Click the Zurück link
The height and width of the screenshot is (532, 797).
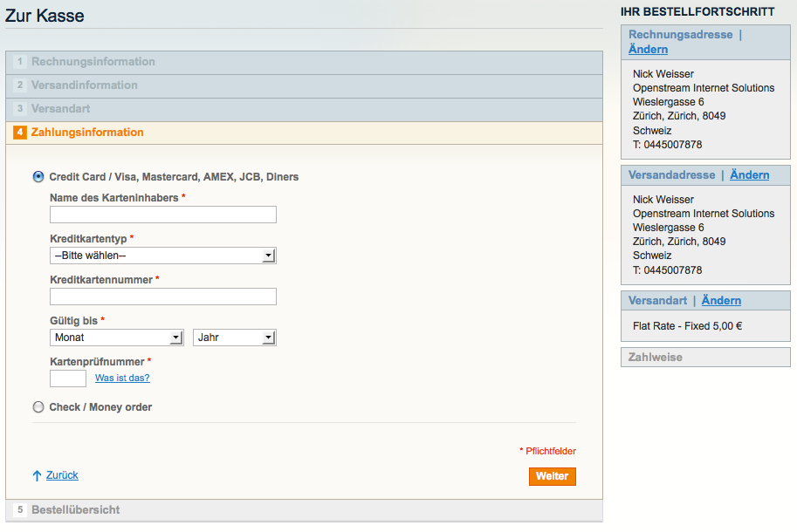tap(62, 475)
